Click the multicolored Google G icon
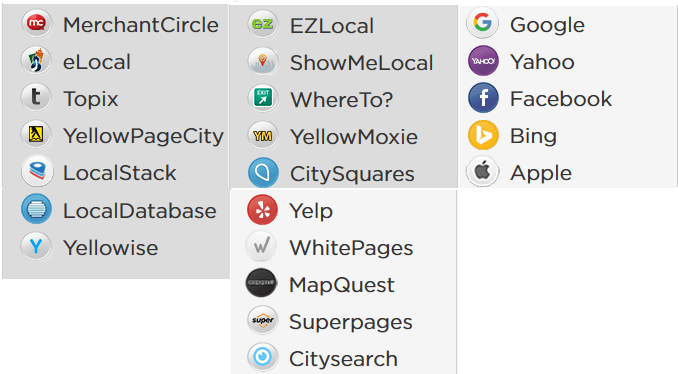This screenshot has height=374, width=678. [x=483, y=23]
